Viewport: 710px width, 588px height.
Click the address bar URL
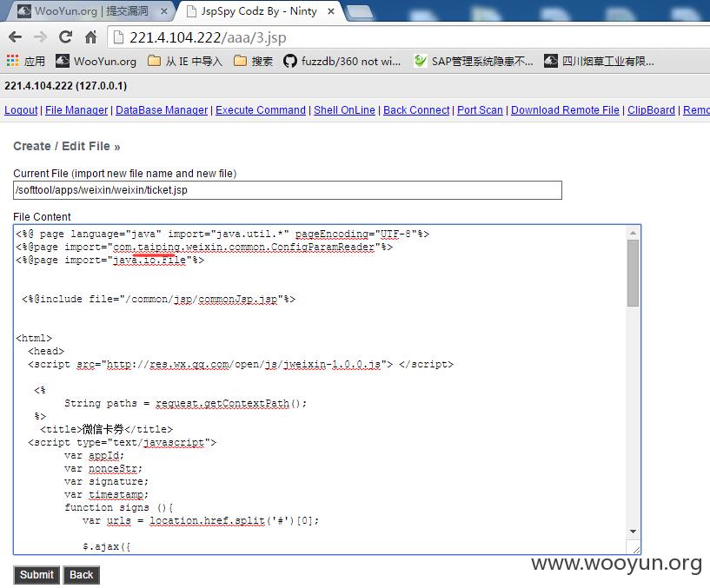(x=208, y=37)
